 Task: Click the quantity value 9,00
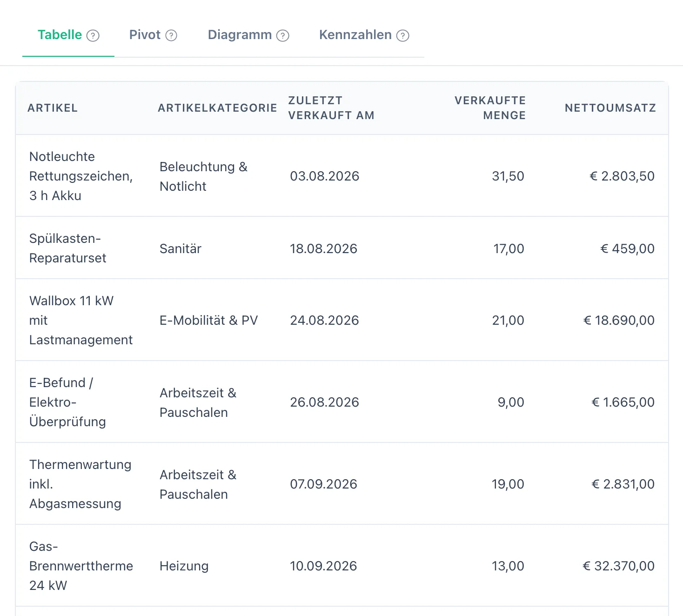(511, 402)
